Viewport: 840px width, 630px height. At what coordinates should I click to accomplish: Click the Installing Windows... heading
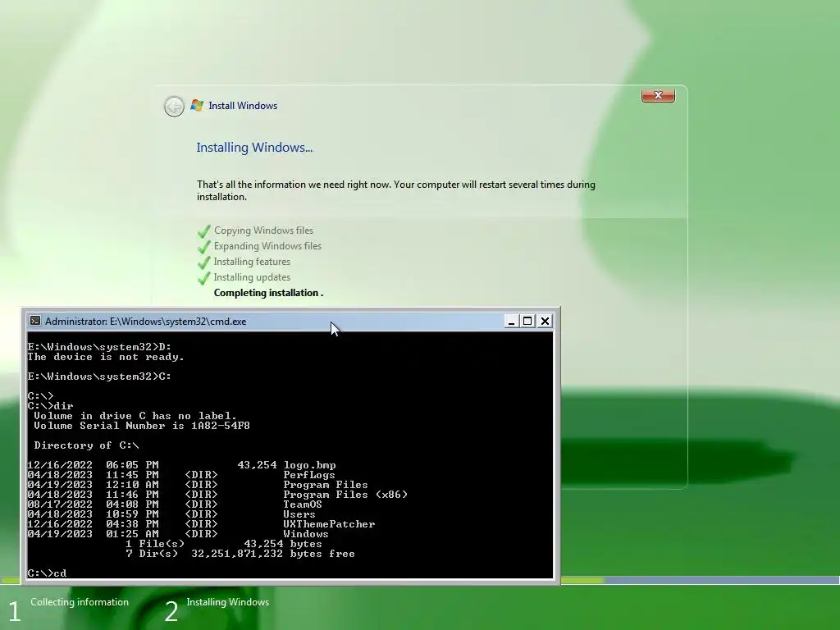coord(254,148)
